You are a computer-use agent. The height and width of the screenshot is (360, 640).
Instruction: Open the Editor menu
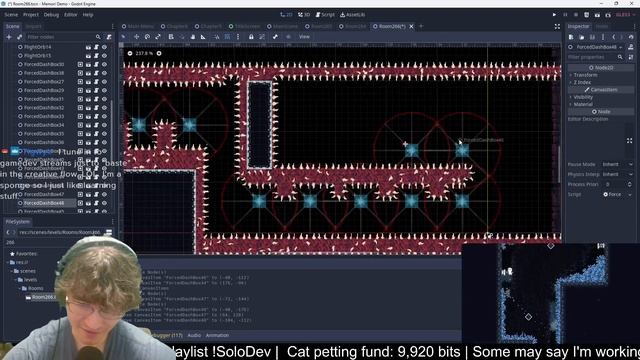pyautogui.click(x=70, y=15)
